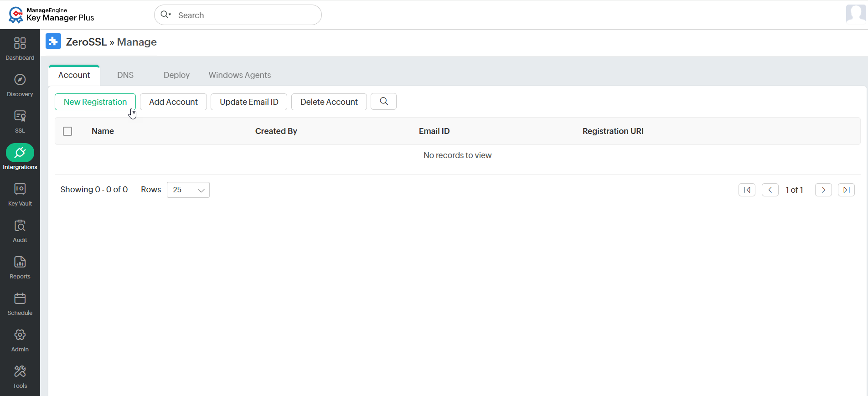Screen dimensions: 868x396
Task: Sort by the Registration URI column header
Action: pos(613,131)
